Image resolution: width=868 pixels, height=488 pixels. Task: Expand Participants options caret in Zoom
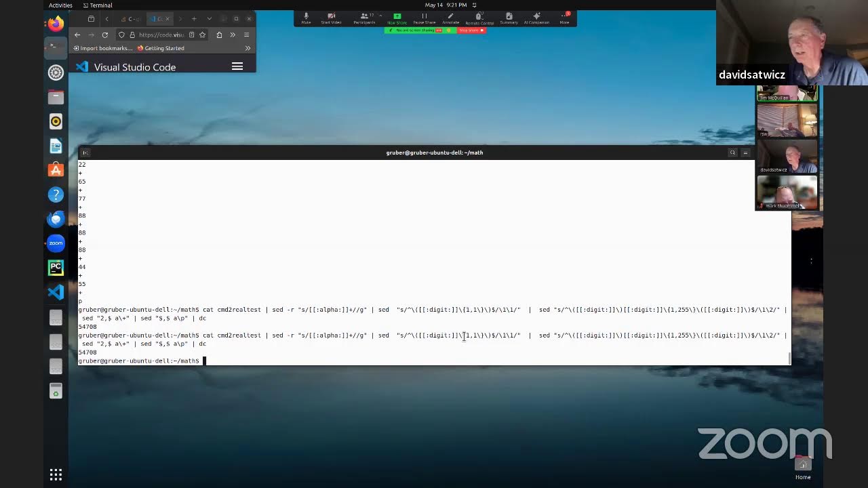pyautogui.click(x=380, y=15)
